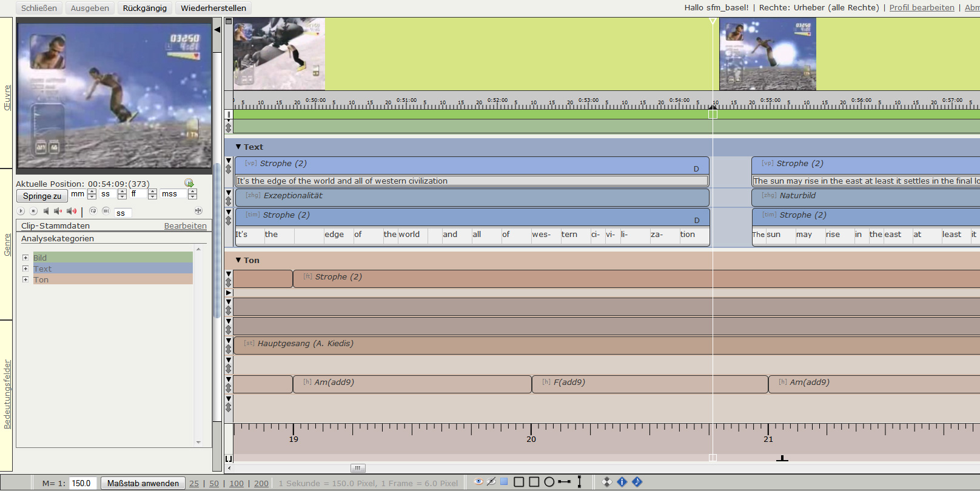The width and height of the screenshot is (980, 491).
Task: Set scale to 200 via link
Action: (x=261, y=483)
